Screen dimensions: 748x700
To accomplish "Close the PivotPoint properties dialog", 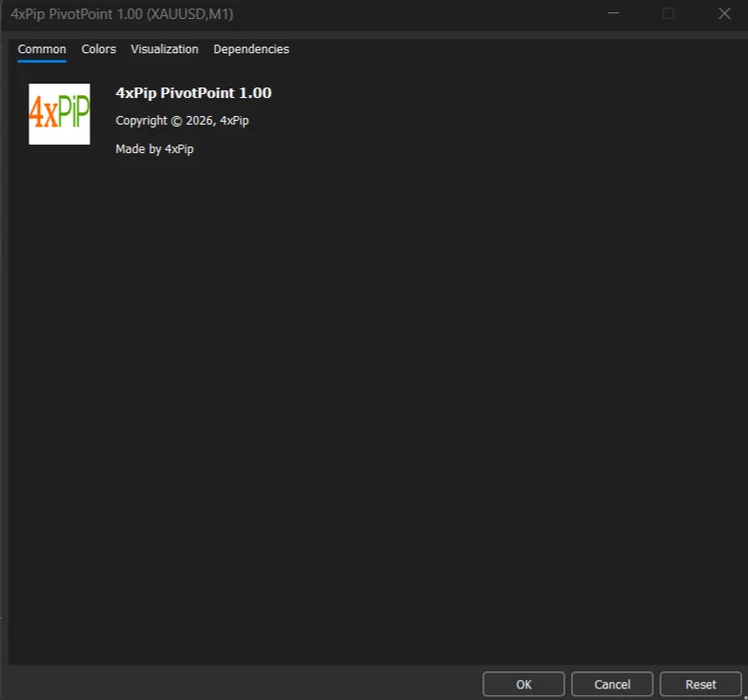I will (x=724, y=13).
